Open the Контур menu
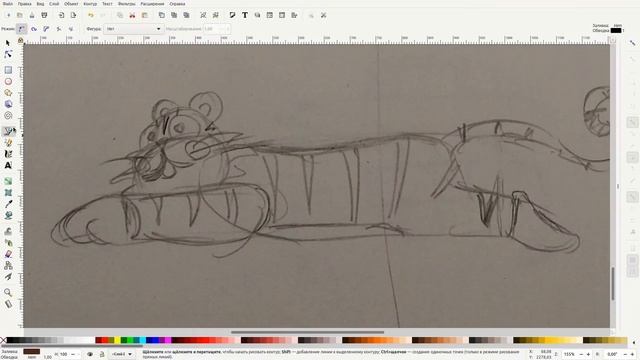Image resolution: width=640 pixels, height=360 pixels. point(90,4)
